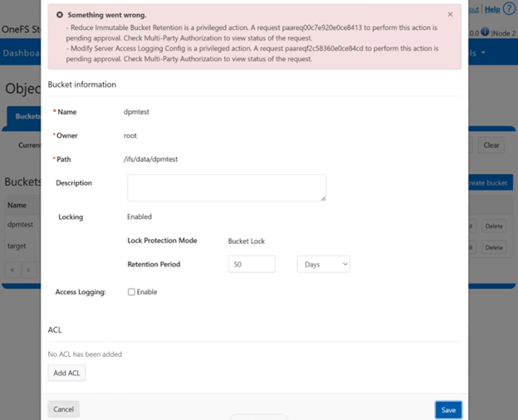Click the Clear filter button
Screen dimensions: 518x420
(491, 145)
